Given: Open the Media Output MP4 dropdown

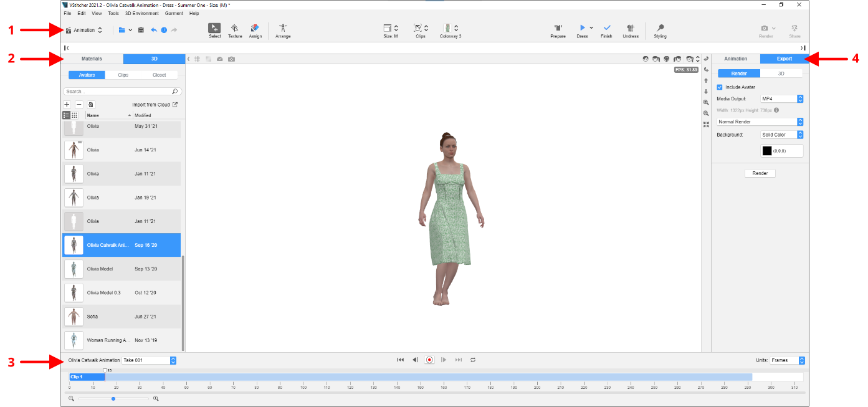Looking at the screenshot, I should click(781, 98).
